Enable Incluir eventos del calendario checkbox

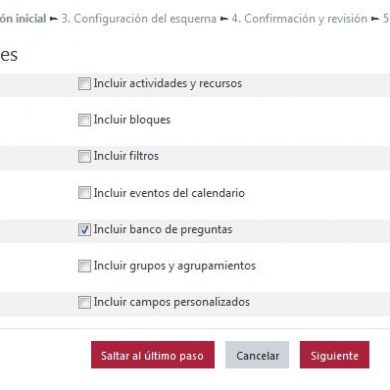(x=84, y=193)
